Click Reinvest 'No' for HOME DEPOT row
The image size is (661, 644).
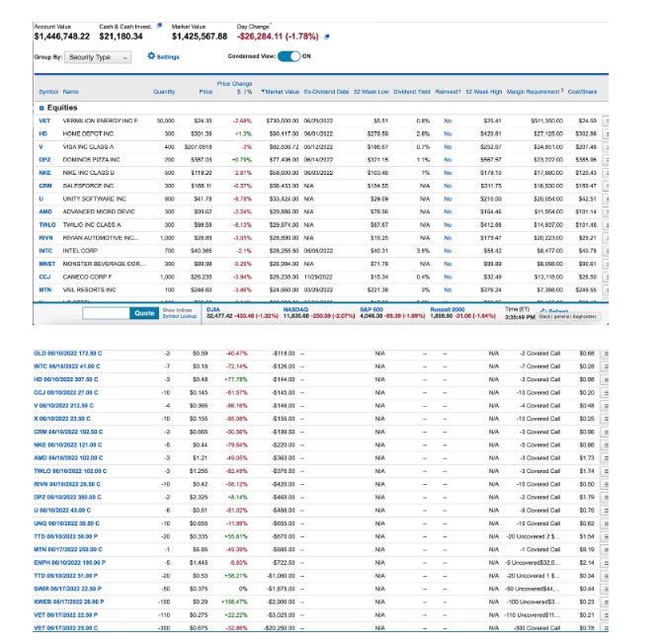tap(448, 134)
